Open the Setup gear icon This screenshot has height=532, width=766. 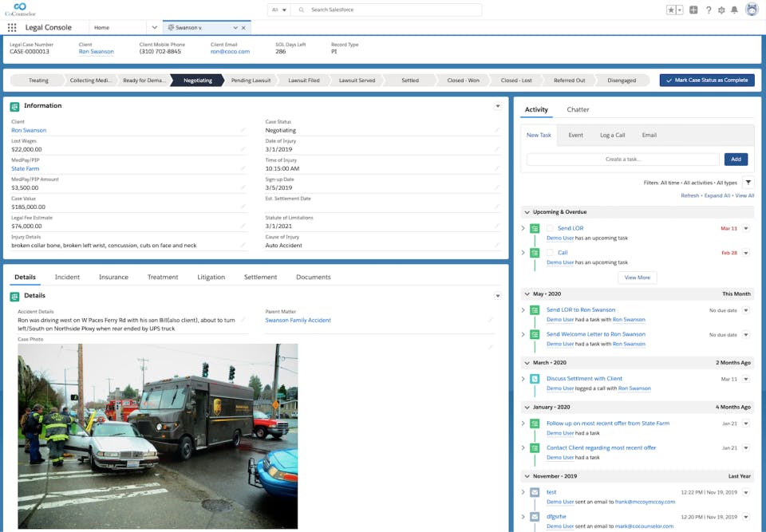[x=721, y=10]
